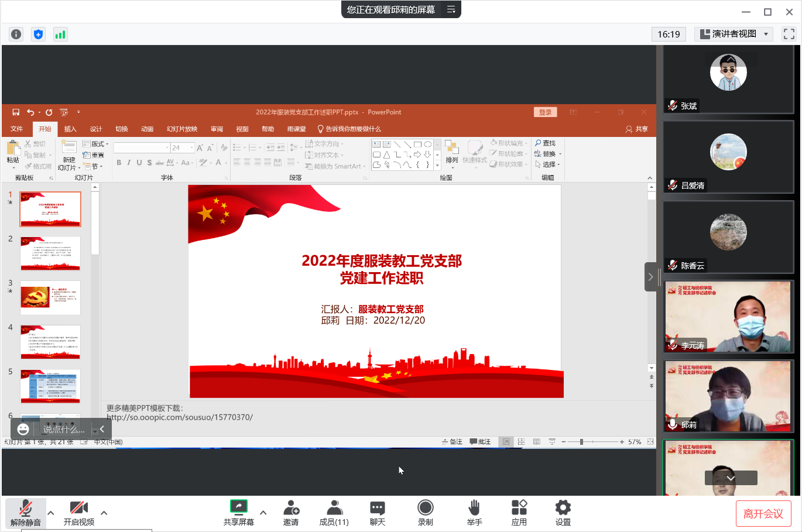This screenshot has height=532, width=802.
Task: Open the 插入 ribbon tab
Action: (70, 129)
